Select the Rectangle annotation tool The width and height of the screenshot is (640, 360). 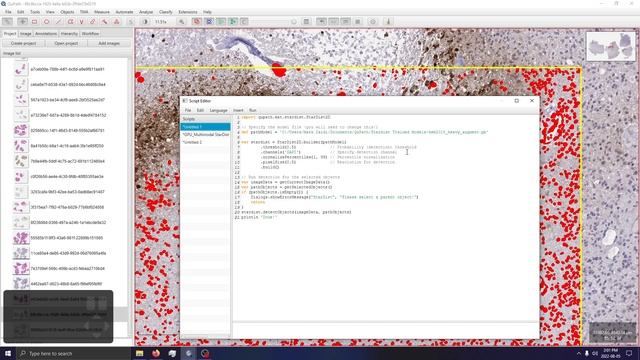pyautogui.click(x=34, y=22)
